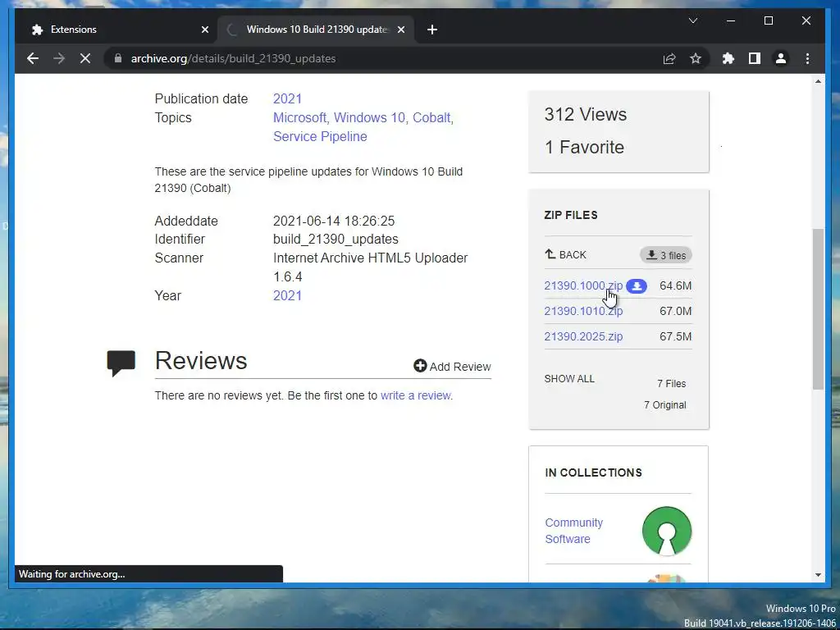Viewport: 840px width, 630px height.
Task: Click the address bar URL
Action: [x=233, y=58]
